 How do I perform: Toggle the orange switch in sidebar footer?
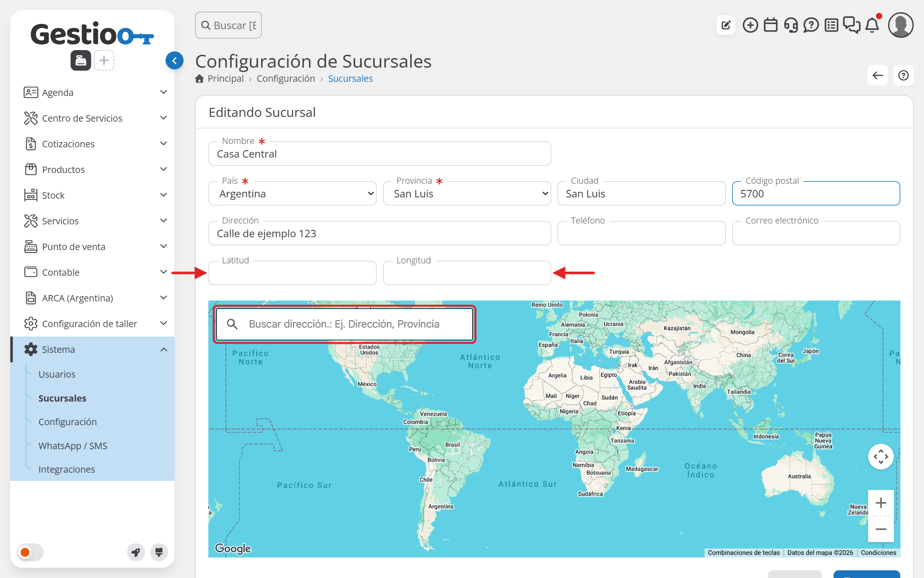coord(30,552)
